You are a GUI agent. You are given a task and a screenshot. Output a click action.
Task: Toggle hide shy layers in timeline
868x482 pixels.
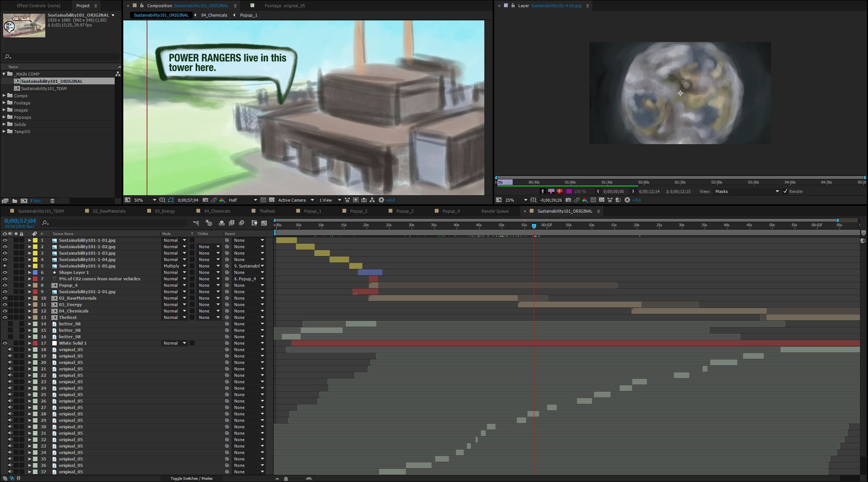pos(222,223)
